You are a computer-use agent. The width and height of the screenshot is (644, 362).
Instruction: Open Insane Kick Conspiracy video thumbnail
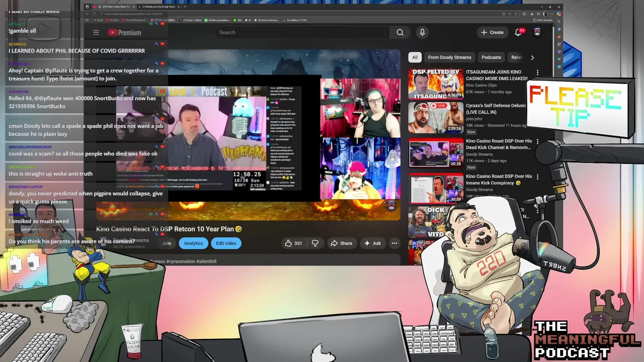click(436, 188)
